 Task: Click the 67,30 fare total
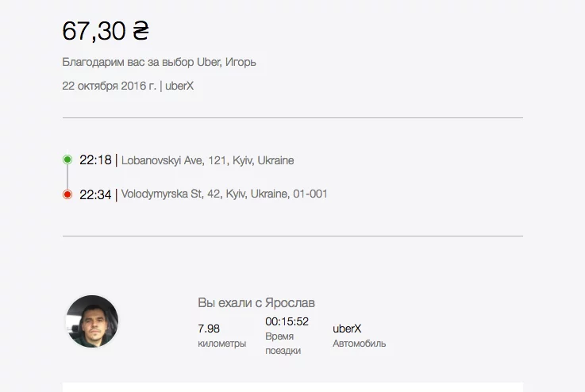coord(94,31)
